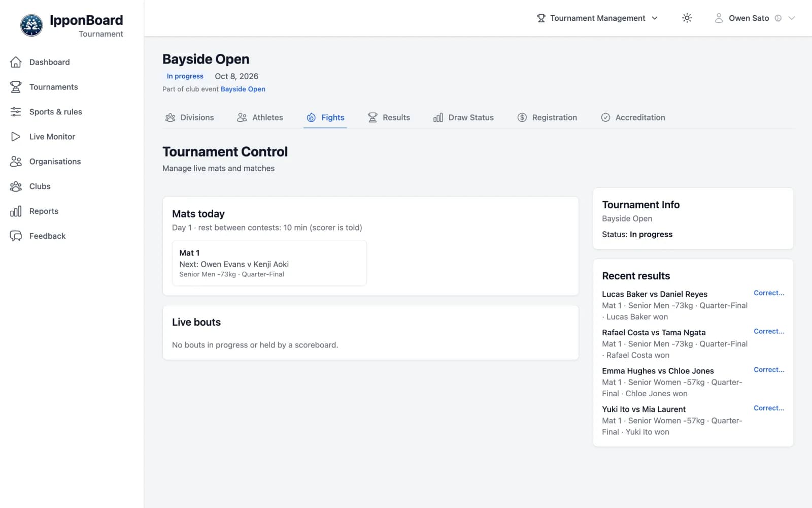
Task: Open the Draw Status tab
Action: [x=463, y=117]
